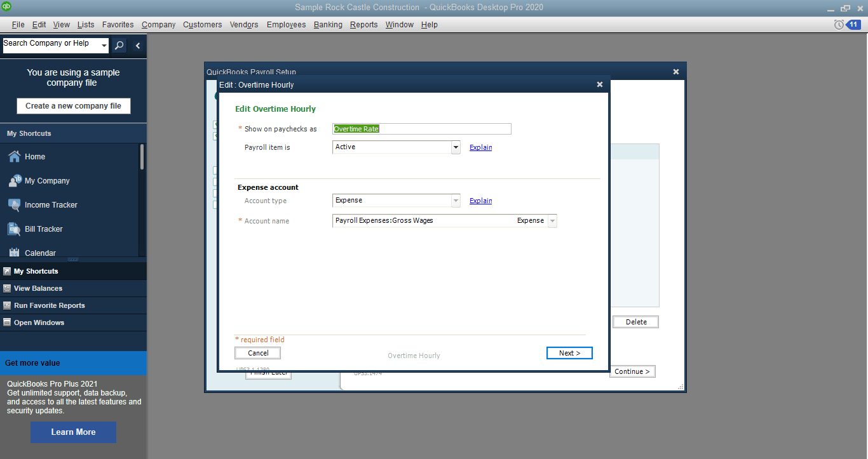Open the Employees menu

pyautogui.click(x=286, y=25)
